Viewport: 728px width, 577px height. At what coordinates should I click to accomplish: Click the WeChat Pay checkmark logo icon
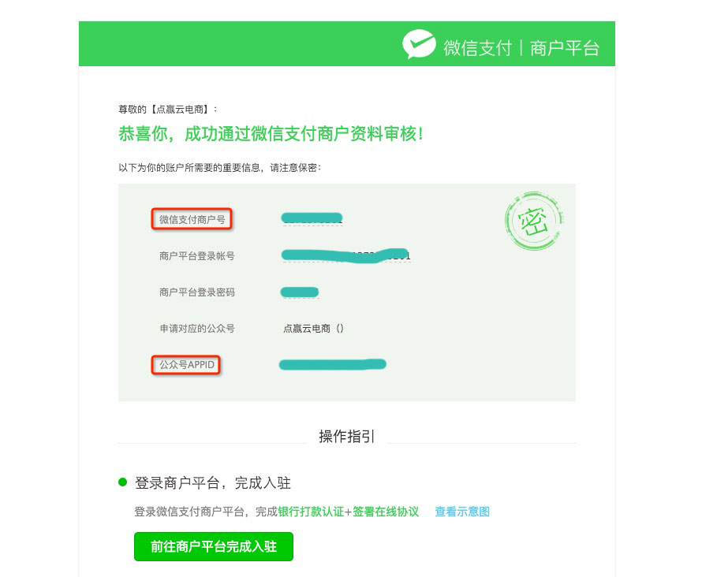419,44
